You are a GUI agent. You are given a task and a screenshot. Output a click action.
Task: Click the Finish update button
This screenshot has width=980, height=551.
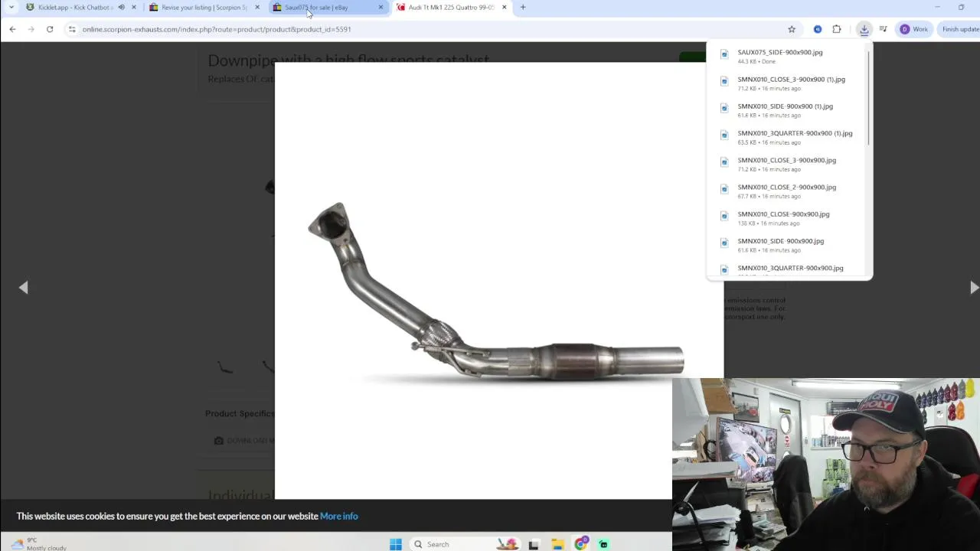click(x=960, y=29)
